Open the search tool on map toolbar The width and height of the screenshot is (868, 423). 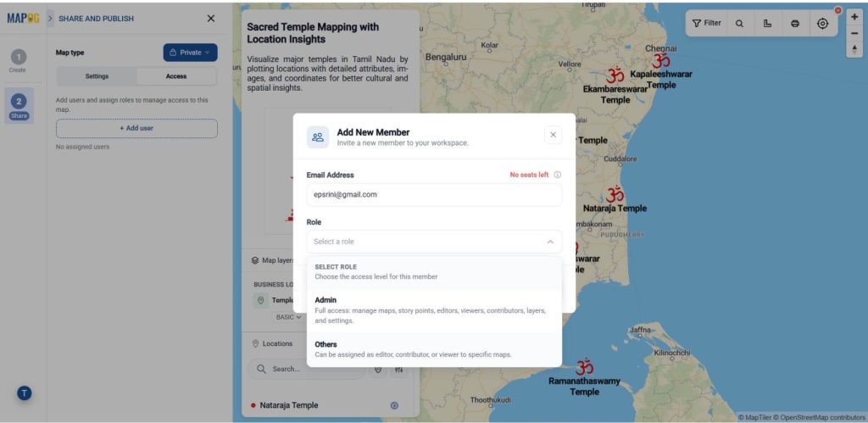739,23
